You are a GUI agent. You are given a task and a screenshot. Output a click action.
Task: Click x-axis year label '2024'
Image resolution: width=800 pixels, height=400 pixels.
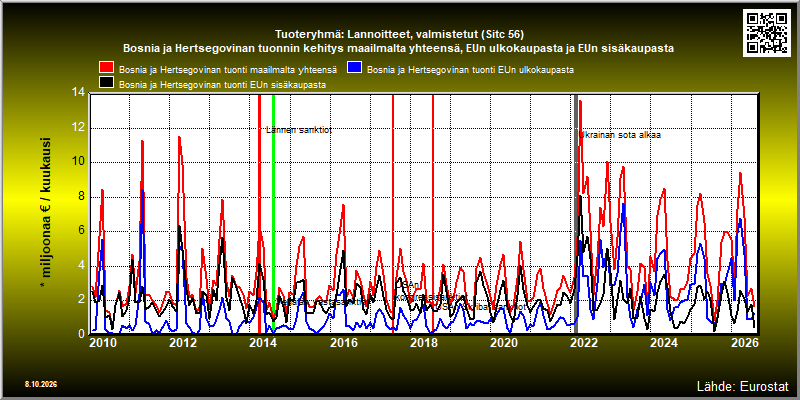click(x=664, y=342)
